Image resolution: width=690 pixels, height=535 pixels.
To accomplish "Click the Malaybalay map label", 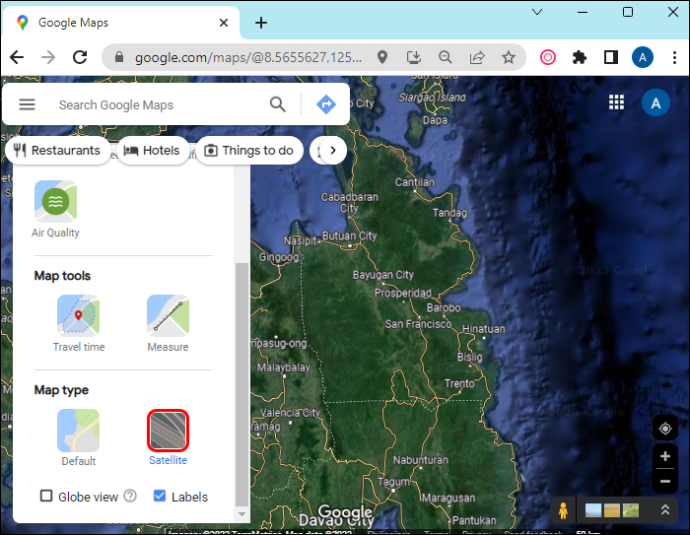I will (x=283, y=367).
